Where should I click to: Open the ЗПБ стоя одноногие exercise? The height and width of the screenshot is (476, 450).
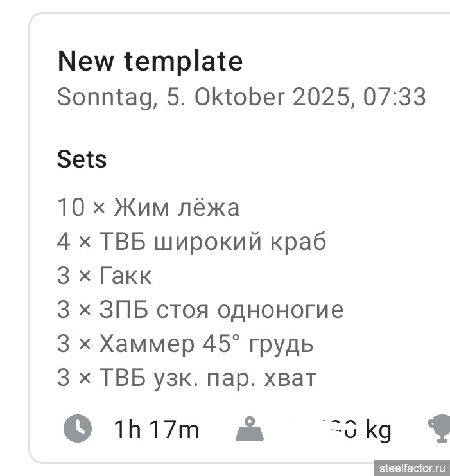pos(221,310)
